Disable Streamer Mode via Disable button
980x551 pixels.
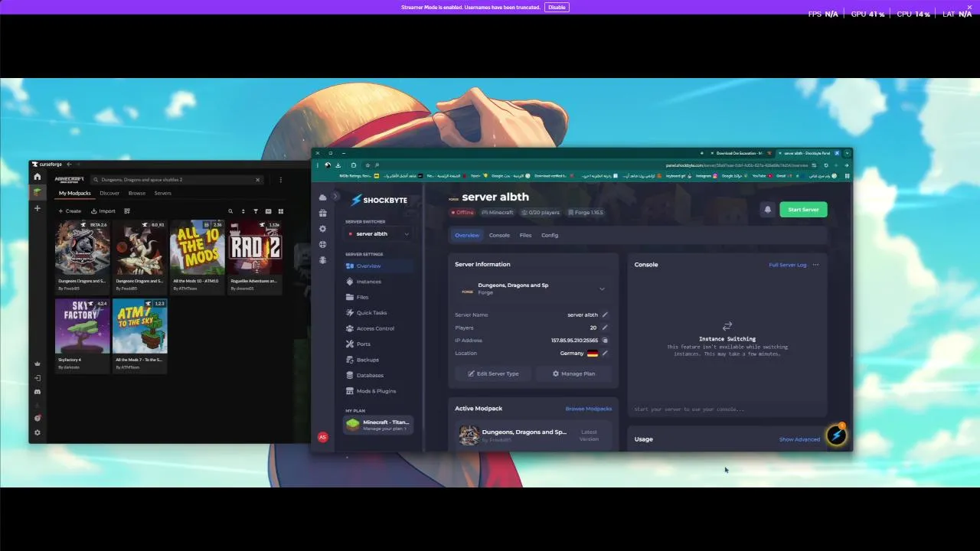(x=557, y=7)
